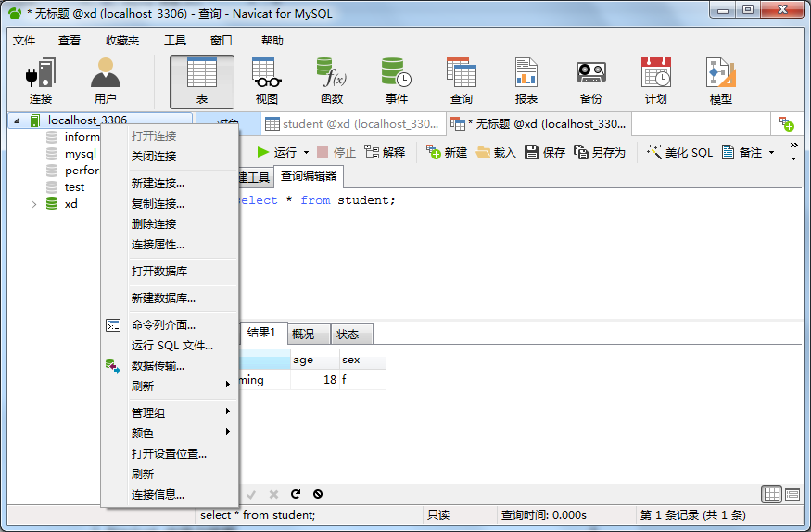Open the 用户 (User) toolbar icon

point(106,82)
